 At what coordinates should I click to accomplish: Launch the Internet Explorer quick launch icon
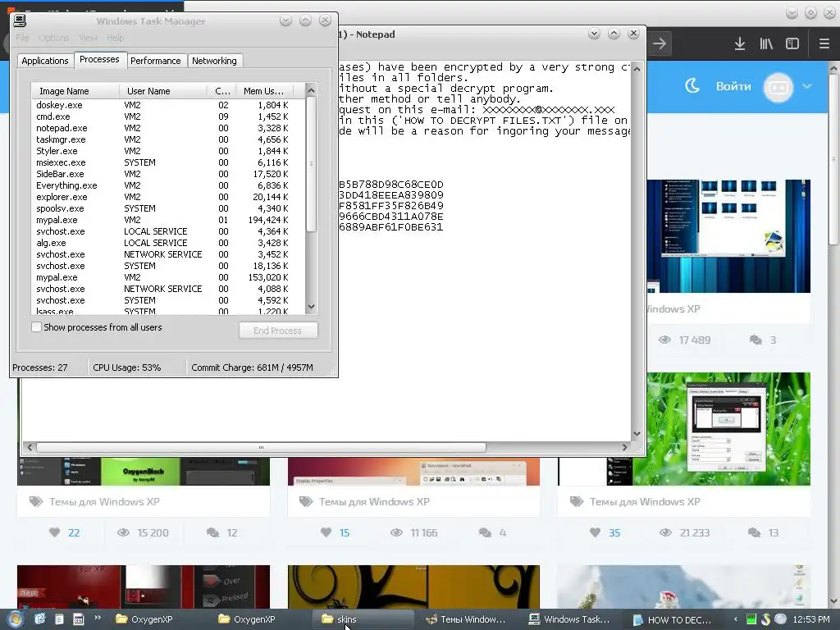click(x=39, y=619)
